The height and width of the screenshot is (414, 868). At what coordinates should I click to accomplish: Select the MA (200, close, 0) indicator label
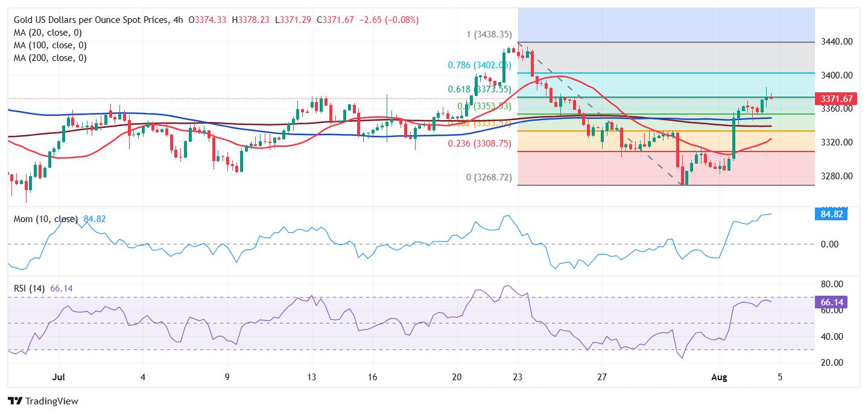point(49,58)
